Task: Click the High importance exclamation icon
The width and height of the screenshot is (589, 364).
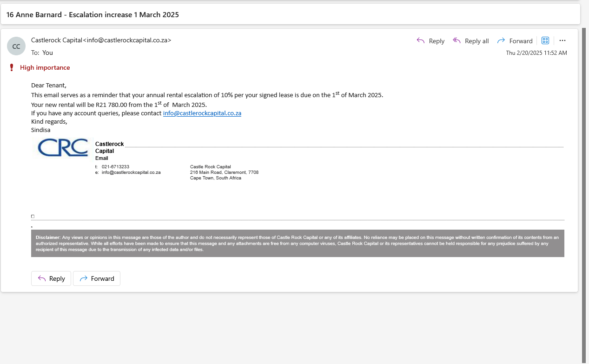Action: 12,68
